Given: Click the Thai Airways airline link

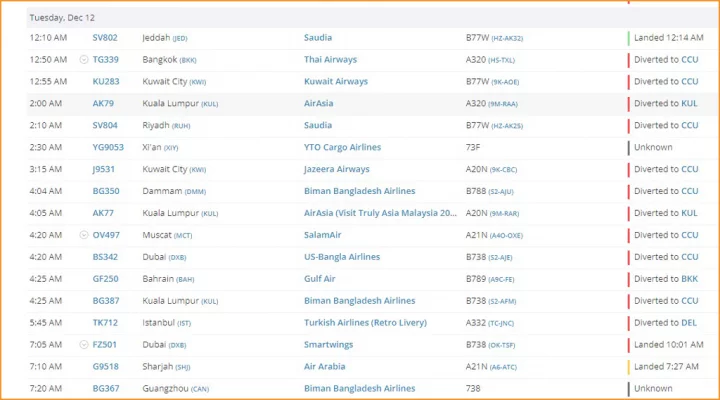Looking at the screenshot, I should tap(330, 60).
